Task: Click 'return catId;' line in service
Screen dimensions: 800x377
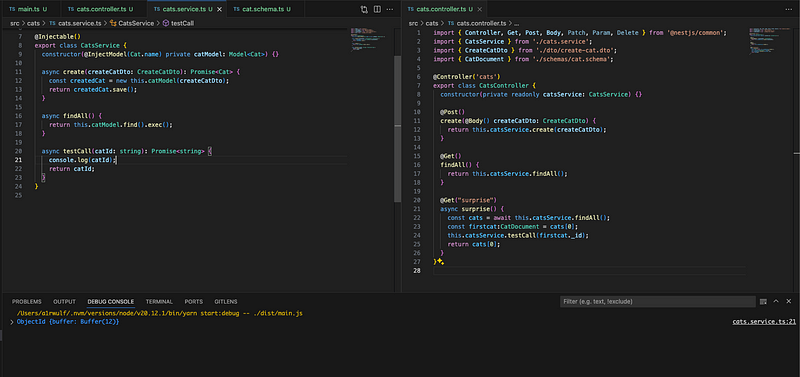Action: point(72,168)
